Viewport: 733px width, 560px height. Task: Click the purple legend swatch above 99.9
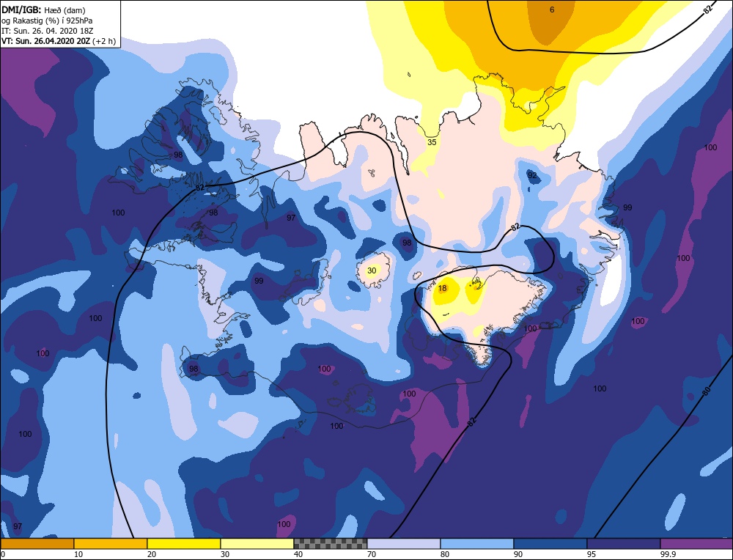tap(696, 544)
